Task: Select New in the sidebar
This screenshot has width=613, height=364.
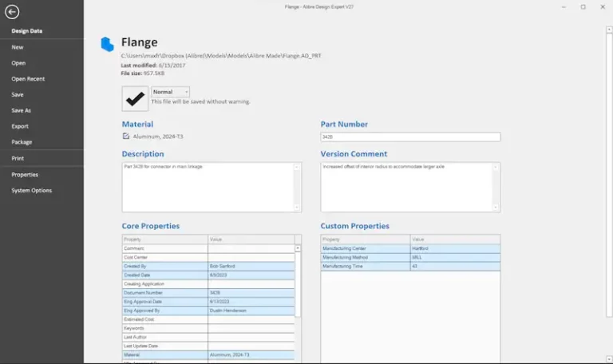Action: [18, 47]
